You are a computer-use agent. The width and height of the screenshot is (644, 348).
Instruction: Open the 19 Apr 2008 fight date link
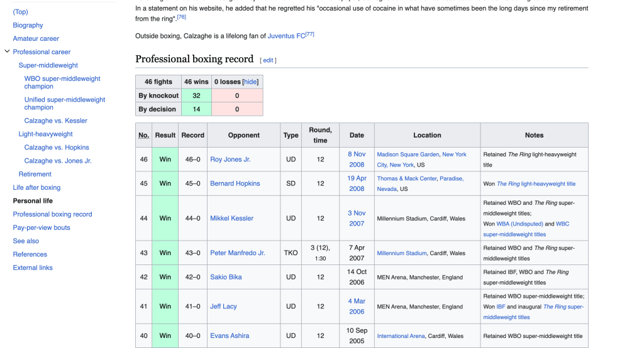pos(357,183)
